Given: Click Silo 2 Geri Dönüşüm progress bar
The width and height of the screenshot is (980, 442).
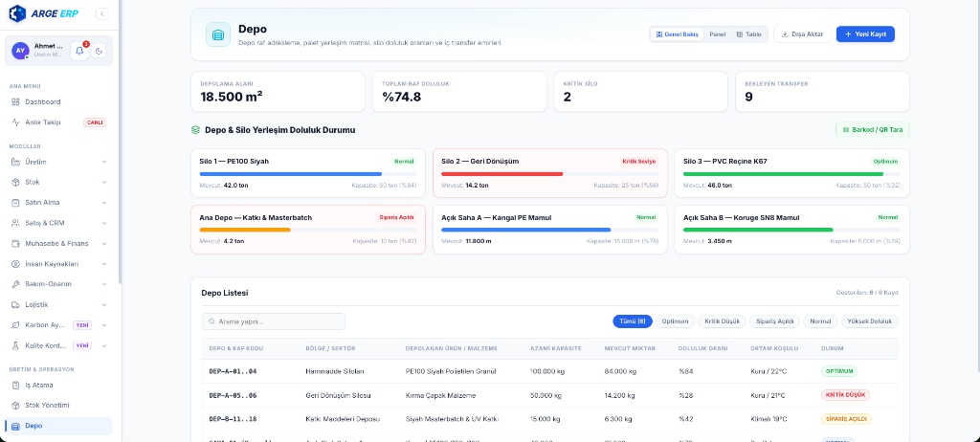Looking at the screenshot, I should pos(550,174).
